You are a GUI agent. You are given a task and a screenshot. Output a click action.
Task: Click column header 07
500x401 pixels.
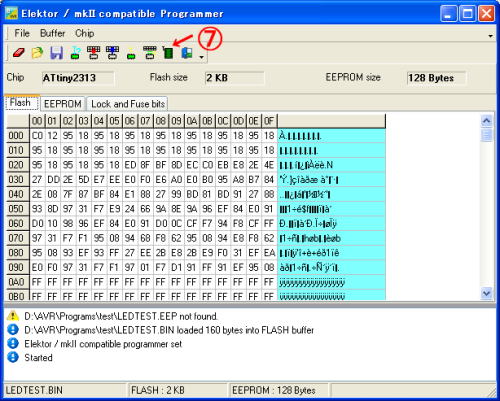(145, 121)
